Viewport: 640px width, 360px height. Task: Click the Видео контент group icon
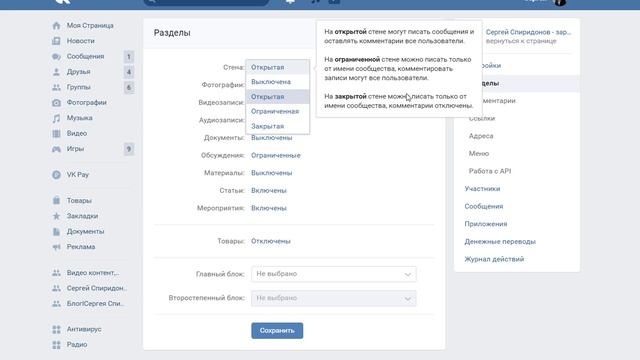tap(56, 273)
